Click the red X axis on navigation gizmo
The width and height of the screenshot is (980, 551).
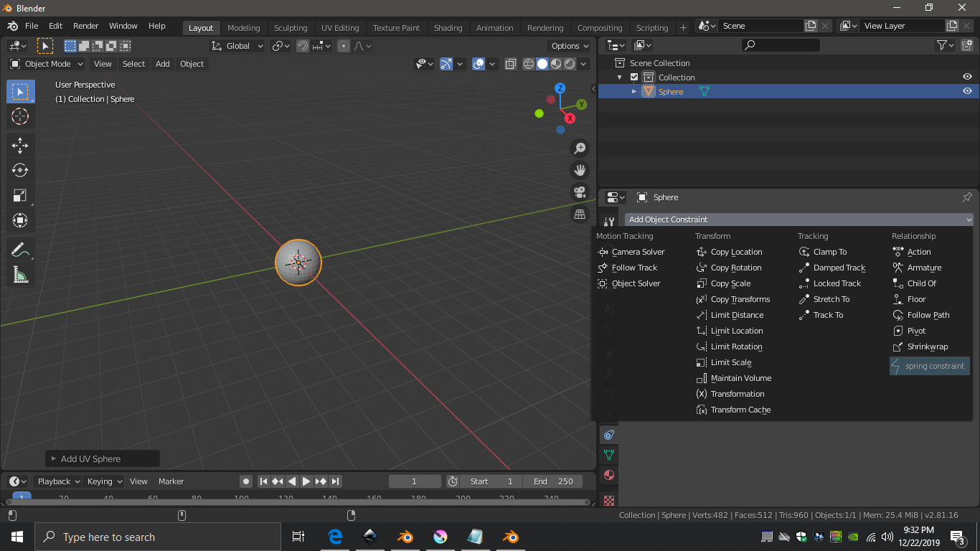(570, 118)
